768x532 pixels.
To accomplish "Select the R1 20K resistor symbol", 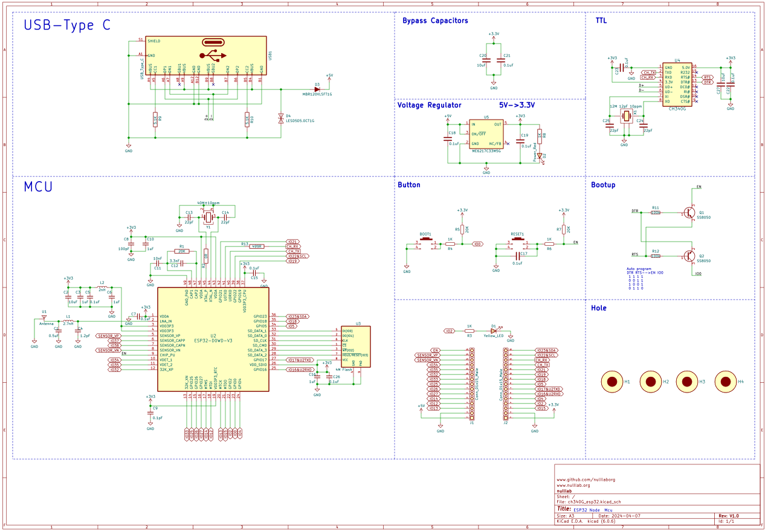I will click(x=182, y=251).
